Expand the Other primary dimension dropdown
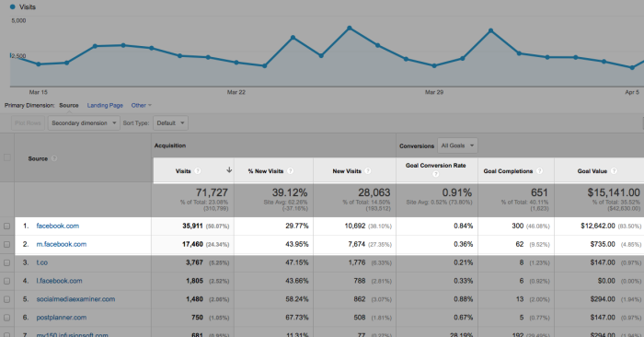 [142, 105]
